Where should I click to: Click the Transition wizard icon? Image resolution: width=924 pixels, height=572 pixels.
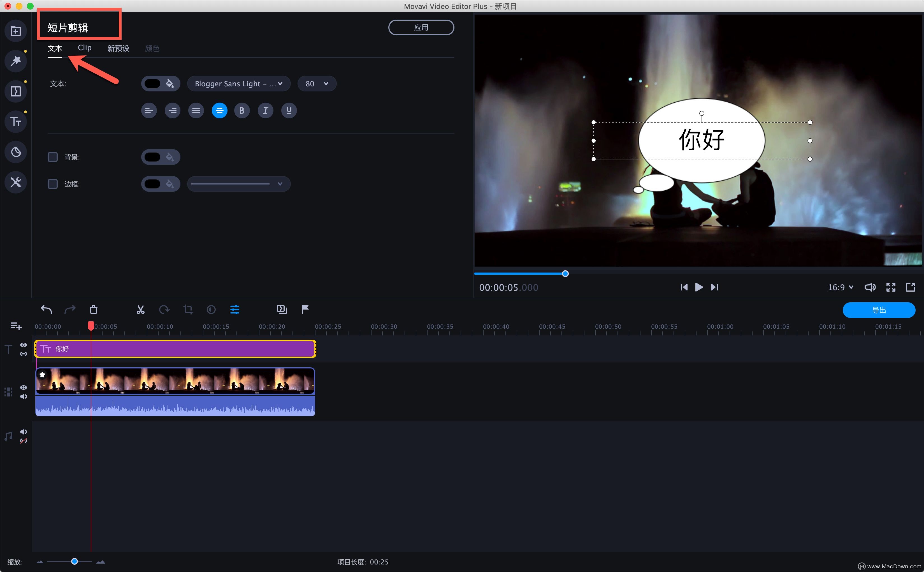282,310
